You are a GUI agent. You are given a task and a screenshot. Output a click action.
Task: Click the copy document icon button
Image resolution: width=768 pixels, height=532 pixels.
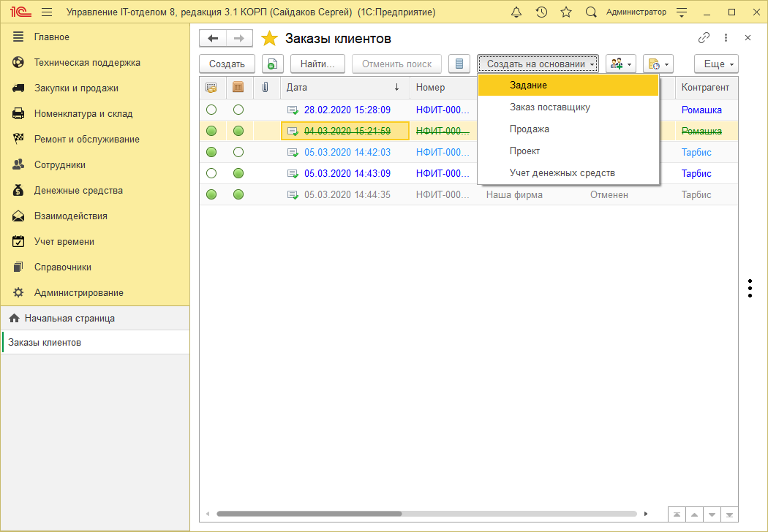(x=272, y=64)
